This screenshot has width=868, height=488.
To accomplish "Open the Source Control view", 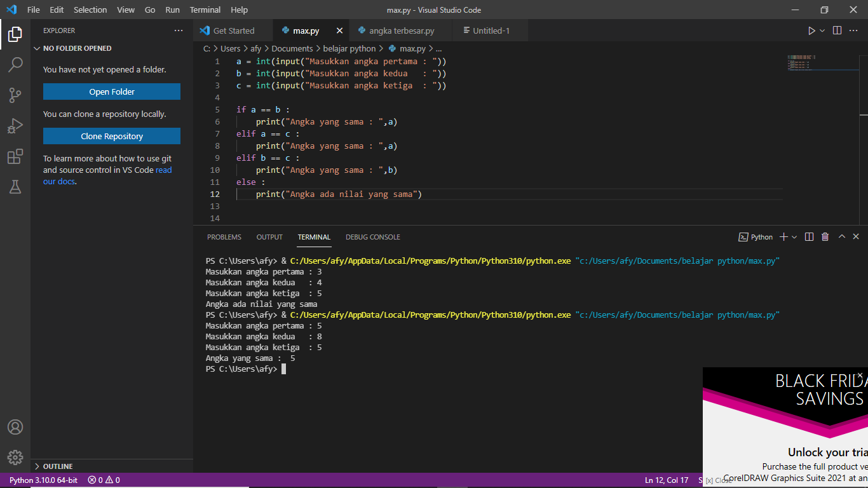I will 15,95.
